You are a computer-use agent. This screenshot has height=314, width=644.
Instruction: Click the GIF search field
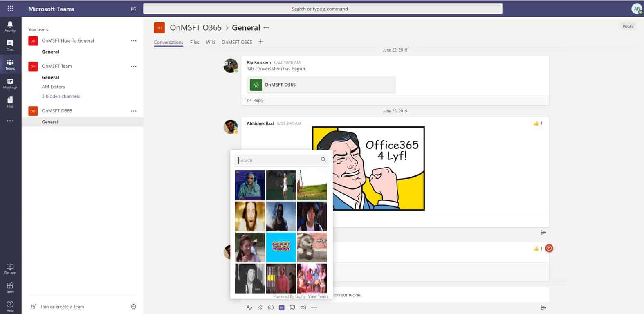pos(278,160)
